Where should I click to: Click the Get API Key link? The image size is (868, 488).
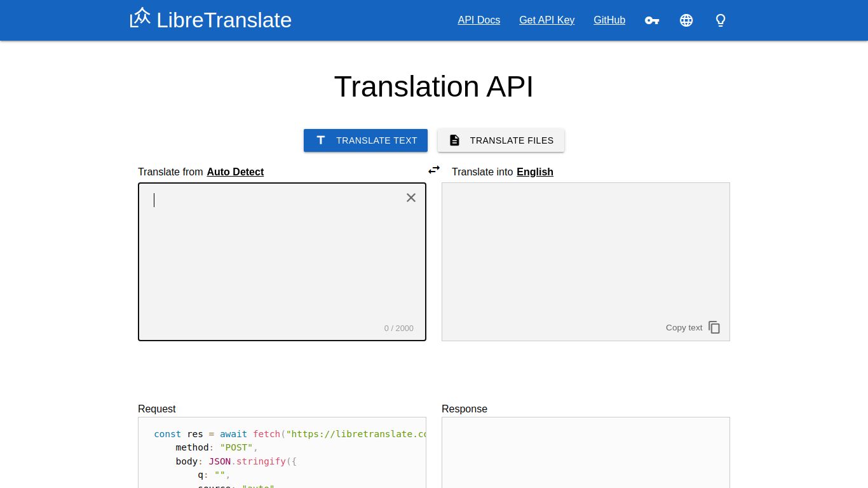(546, 20)
